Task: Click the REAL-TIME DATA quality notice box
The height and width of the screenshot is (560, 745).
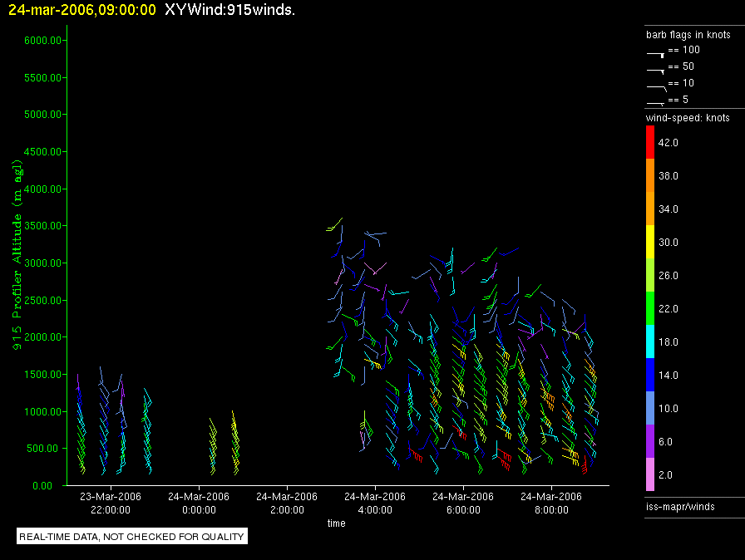Action: pyautogui.click(x=132, y=537)
